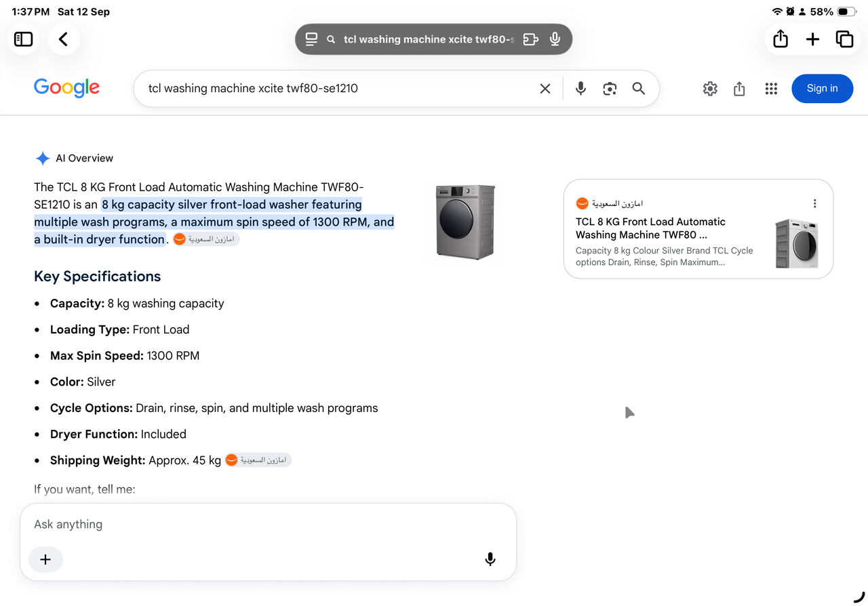Viewport: 868px width, 606px height.
Task: Share the Google results page
Action: (740, 89)
